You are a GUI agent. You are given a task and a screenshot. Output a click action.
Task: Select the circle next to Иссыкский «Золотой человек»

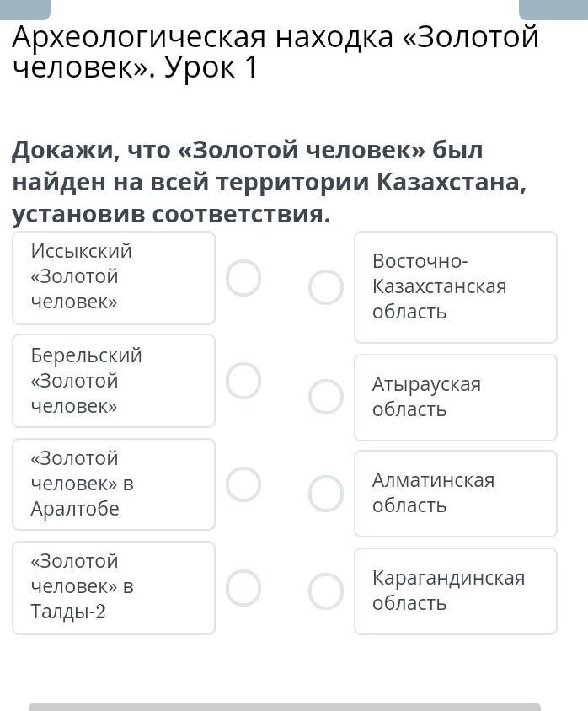pyautogui.click(x=243, y=278)
